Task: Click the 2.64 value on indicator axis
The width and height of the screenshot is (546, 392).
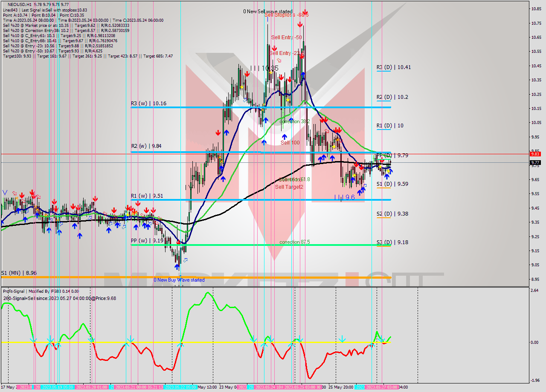Action: click(535, 291)
